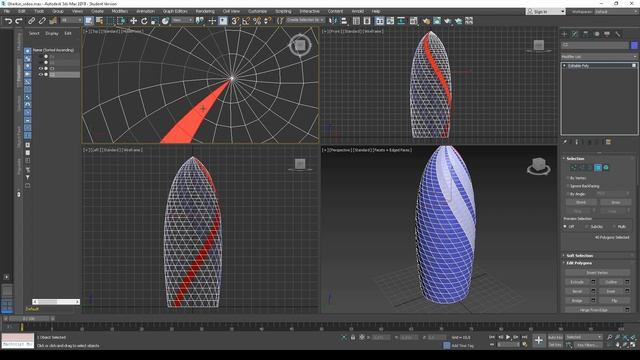Redo the action using the toolbar arrow
Image resolution: width=640 pixels, height=360 pixels.
(x=19, y=21)
